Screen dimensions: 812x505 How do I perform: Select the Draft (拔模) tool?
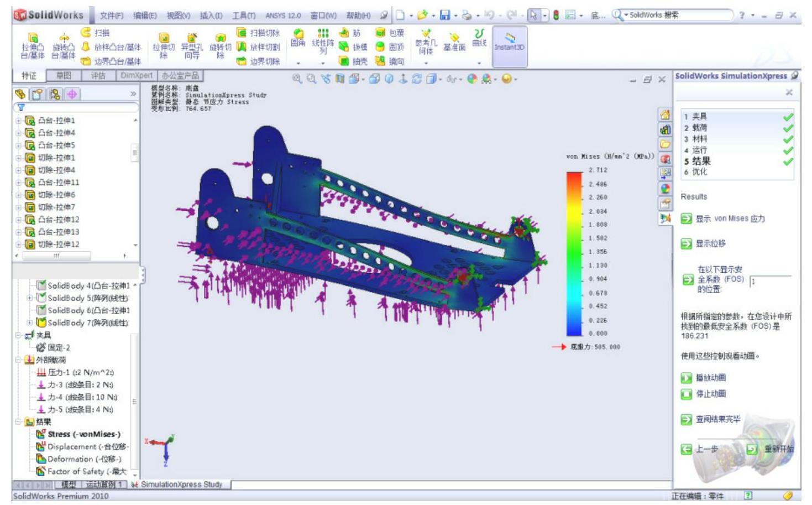(352, 47)
